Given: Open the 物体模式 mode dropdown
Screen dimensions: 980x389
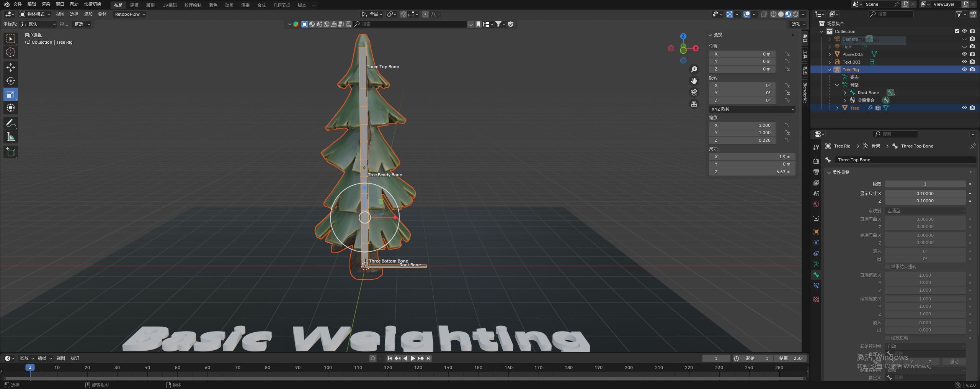Looking at the screenshot, I should [x=35, y=14].
